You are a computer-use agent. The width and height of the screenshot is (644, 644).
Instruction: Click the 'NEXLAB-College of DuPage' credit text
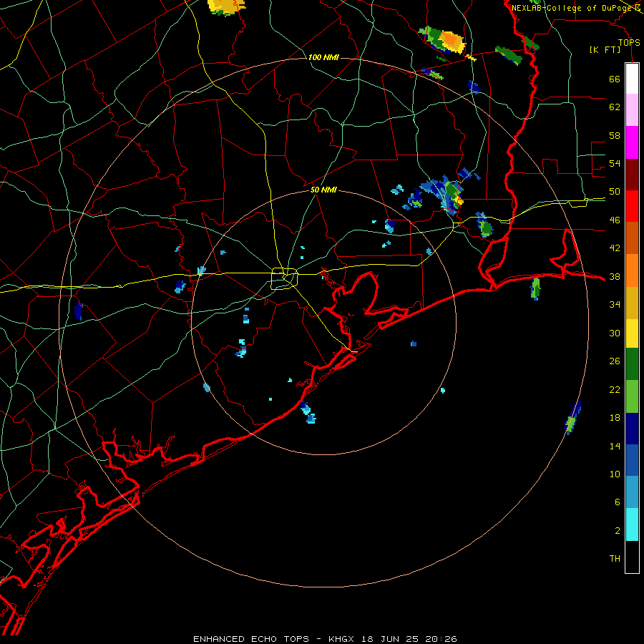click(571, 8)
